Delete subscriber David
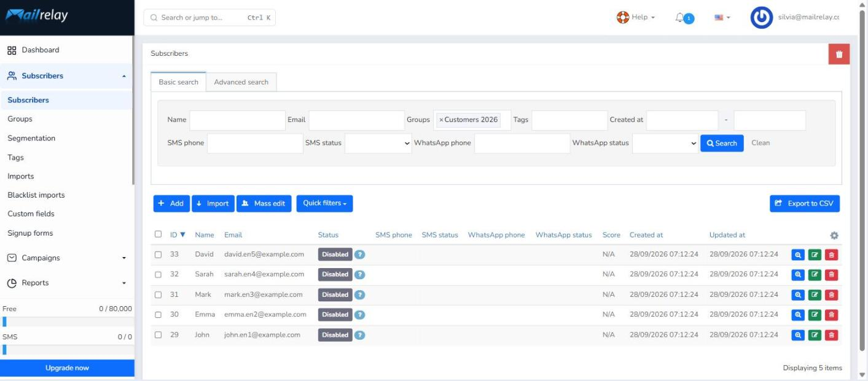 click(x=832, y=255)
